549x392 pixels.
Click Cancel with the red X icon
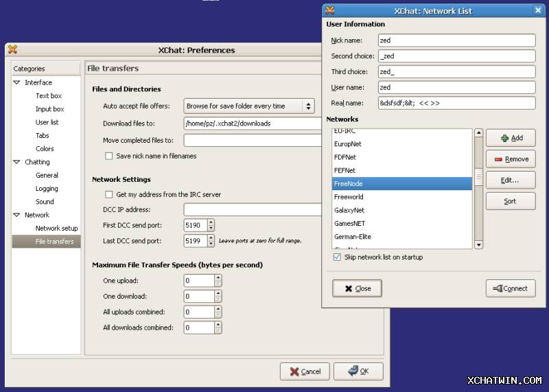pos(305,371)
